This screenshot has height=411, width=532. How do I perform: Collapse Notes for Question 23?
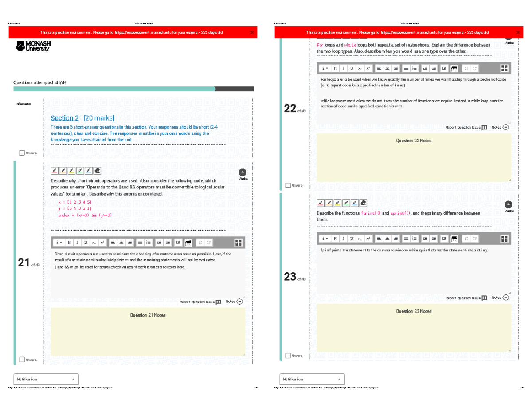coord(506,298)
